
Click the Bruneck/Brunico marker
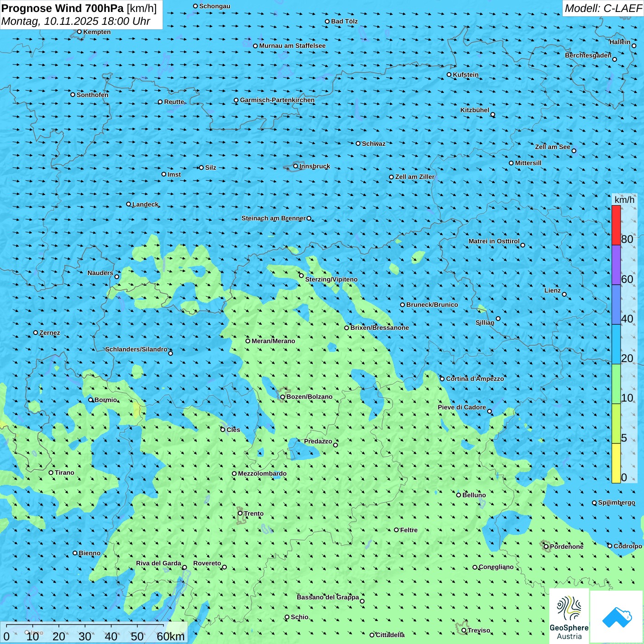pyautogui.click(x=402, y=305)
